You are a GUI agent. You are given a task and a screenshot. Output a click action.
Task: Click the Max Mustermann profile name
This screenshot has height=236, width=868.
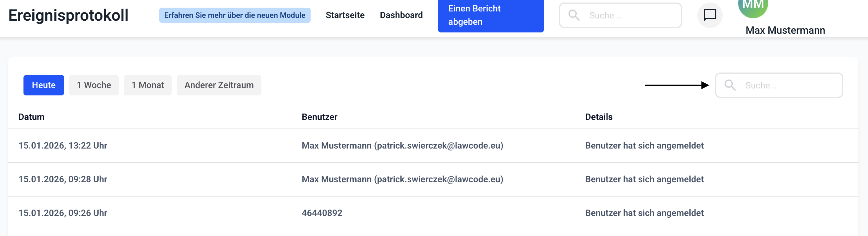785,31
